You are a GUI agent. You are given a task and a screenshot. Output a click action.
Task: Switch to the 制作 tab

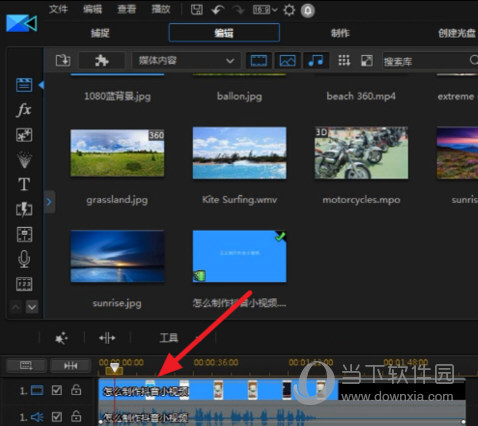coord(340,33)
